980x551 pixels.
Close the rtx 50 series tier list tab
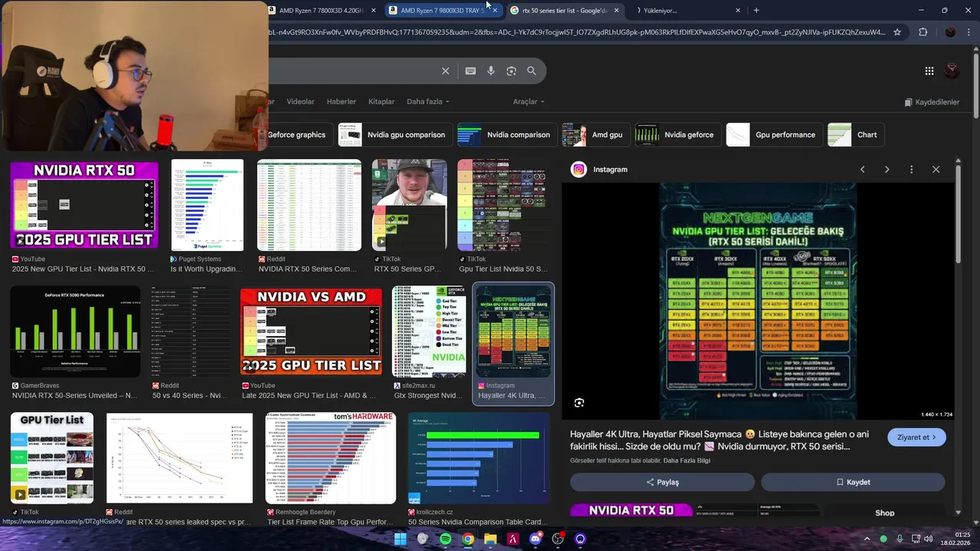tap(616, 11)
